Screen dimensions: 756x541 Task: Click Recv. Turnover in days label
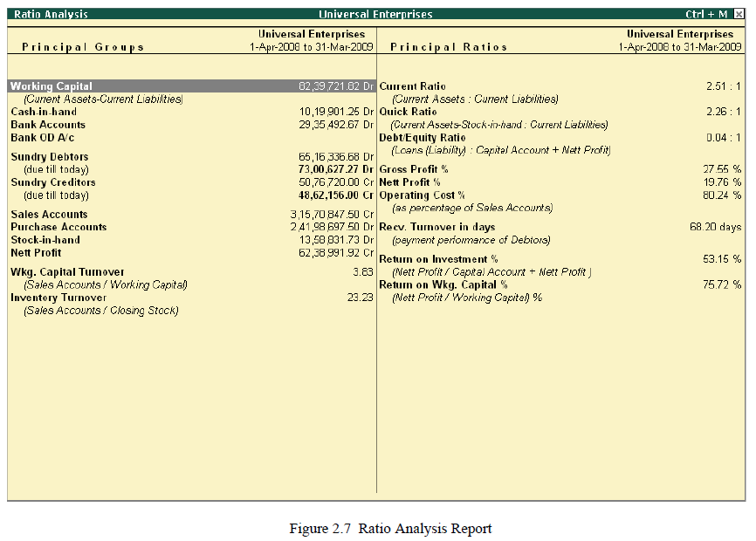[437, 228]
